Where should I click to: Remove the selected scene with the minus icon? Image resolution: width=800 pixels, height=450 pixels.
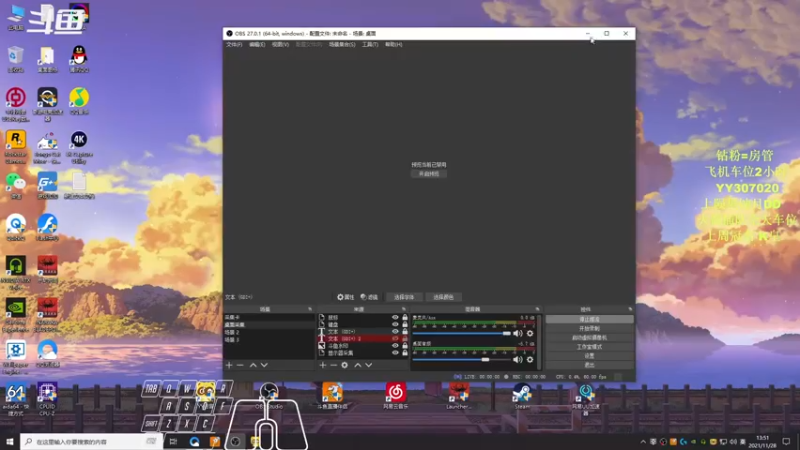[x=240, y=365]
